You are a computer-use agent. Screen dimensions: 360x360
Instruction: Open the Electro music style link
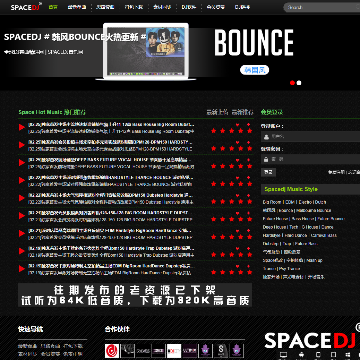pyautogui.click(x=305, y=202)
